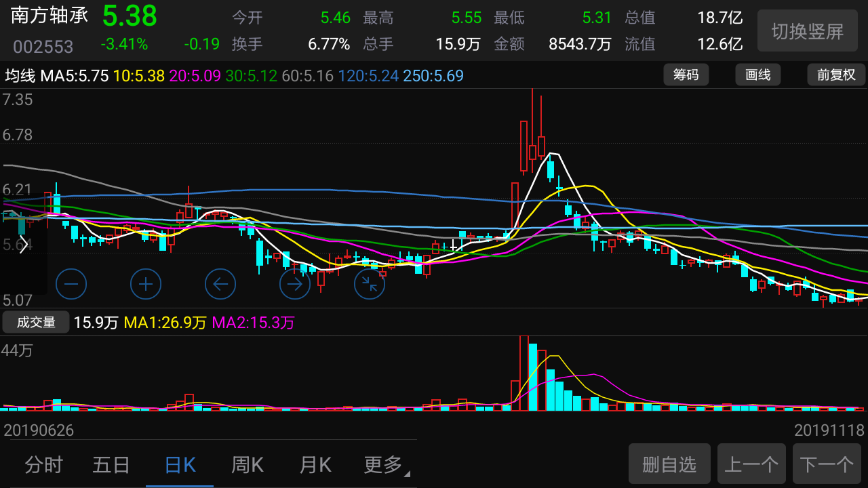Image resolution: width=868 pixels, height=488 pixels.
Task: Select the 月K tab
Action: click(315, 465)
